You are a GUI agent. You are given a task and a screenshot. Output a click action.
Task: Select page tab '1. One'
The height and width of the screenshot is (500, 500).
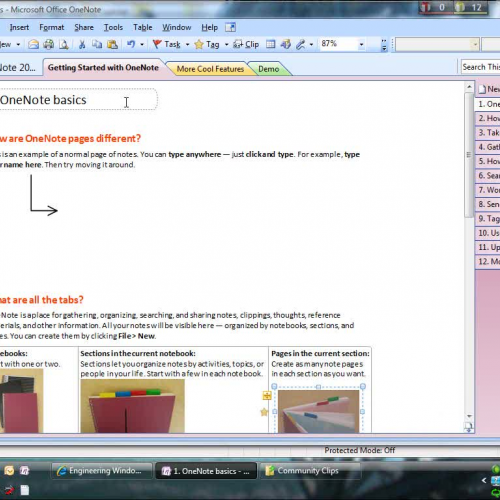click(488, 104)
